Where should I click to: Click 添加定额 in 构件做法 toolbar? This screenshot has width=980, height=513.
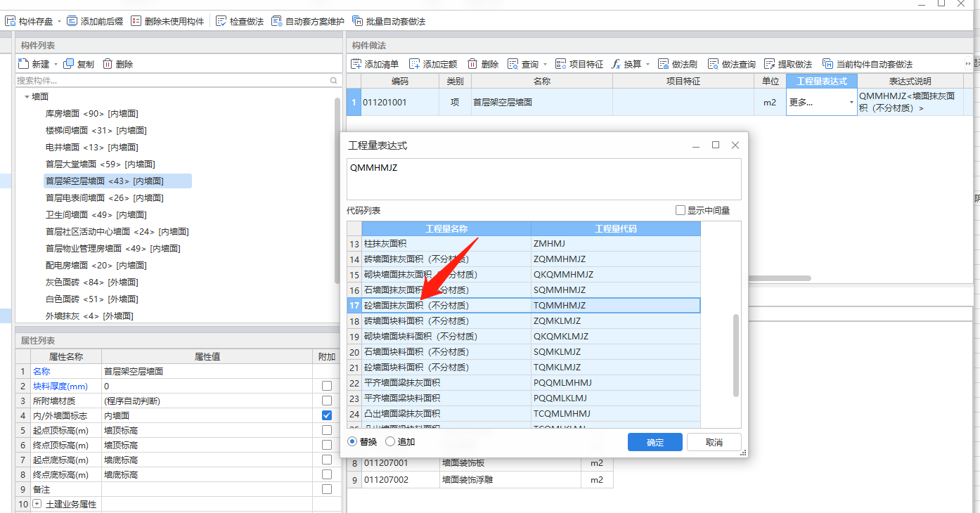tap(433, 64)
